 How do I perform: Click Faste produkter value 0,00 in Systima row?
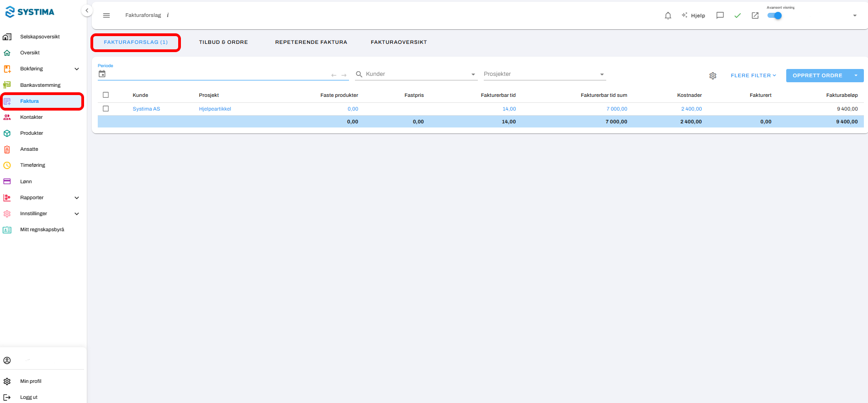coord(353,109)
